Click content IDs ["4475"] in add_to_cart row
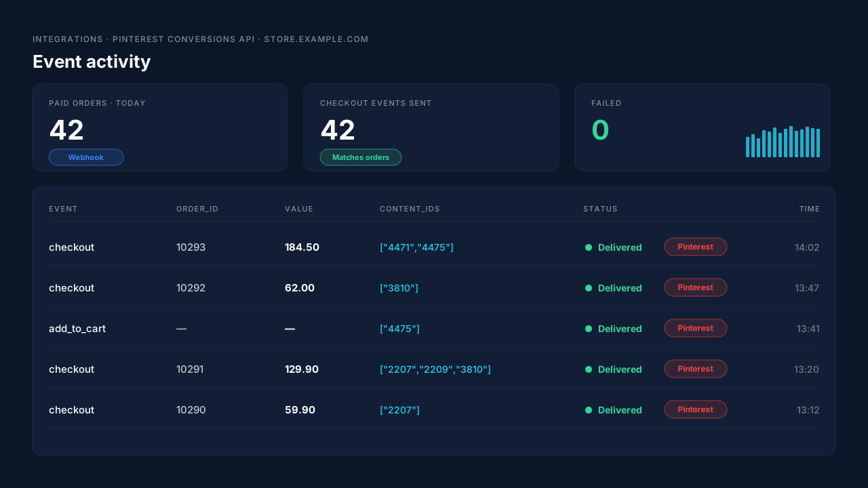The width and height of the screenshot is (868, 488). 399,329
